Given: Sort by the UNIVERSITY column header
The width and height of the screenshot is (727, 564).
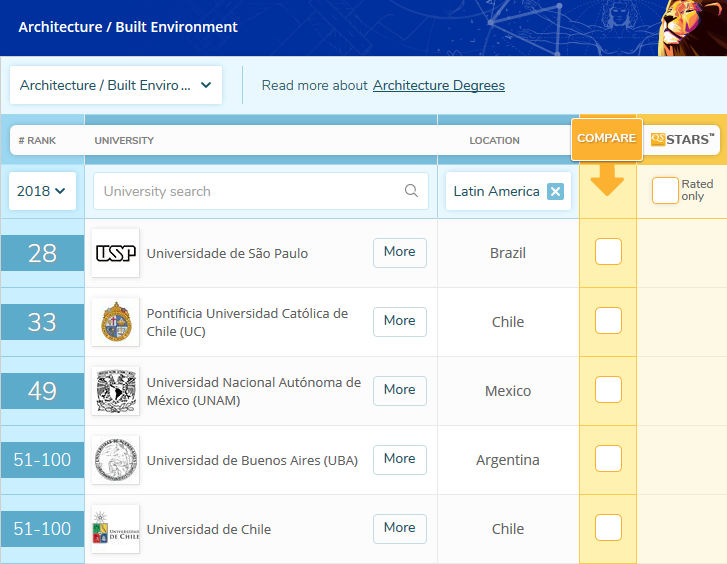Looking at the screenshot, I should pyautogui.click(x=124, y=141).
